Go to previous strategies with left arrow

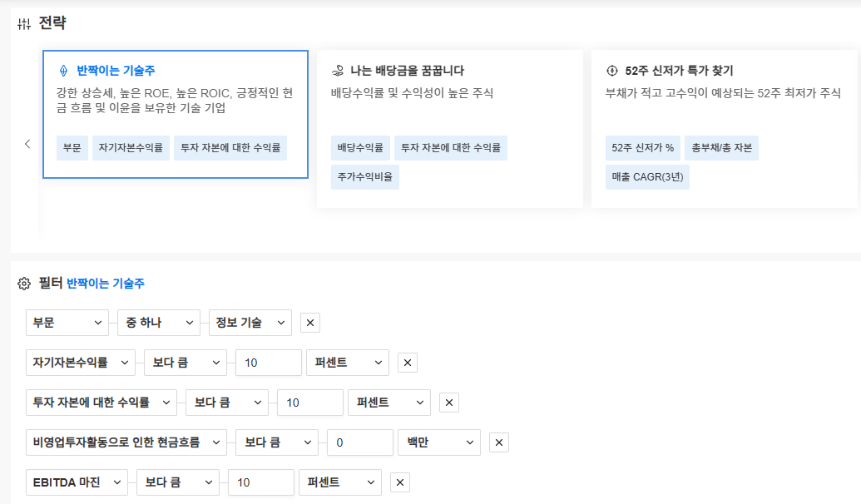[27, 144]
